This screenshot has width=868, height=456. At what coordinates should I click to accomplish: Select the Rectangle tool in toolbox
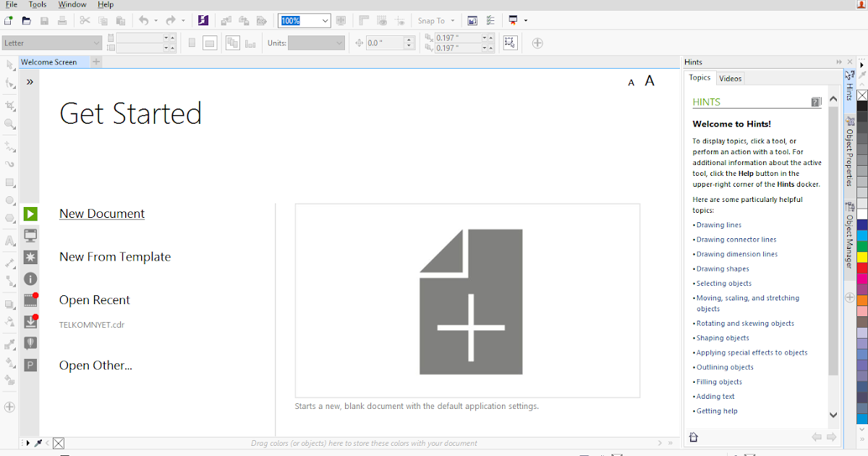pyautogui.click(x=10, y=182)
